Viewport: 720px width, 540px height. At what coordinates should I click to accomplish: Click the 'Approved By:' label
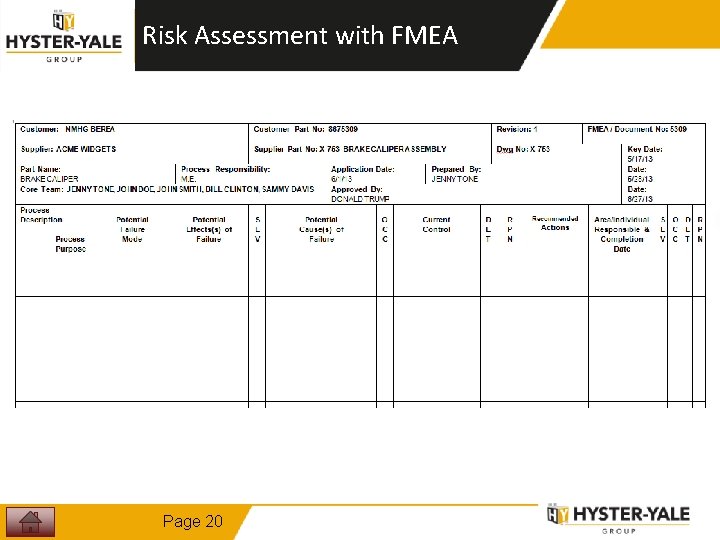coord(357,189)
